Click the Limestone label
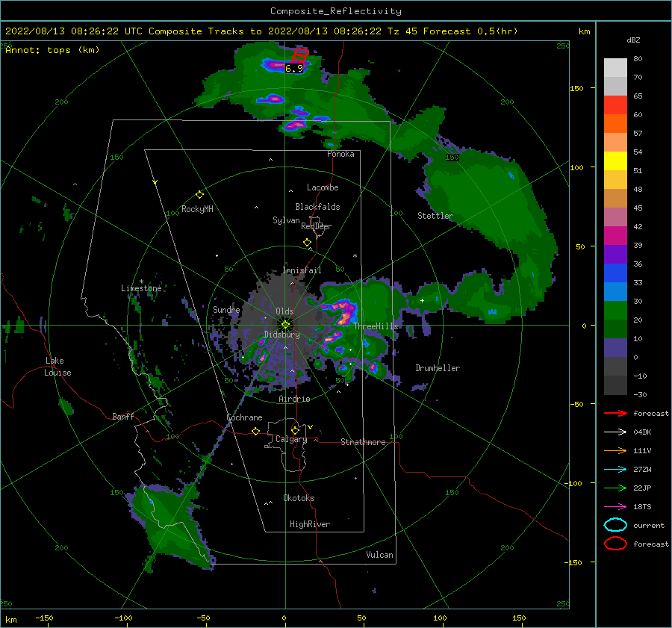672x628 pixels. pyautogui.click(x=141, y=288)
